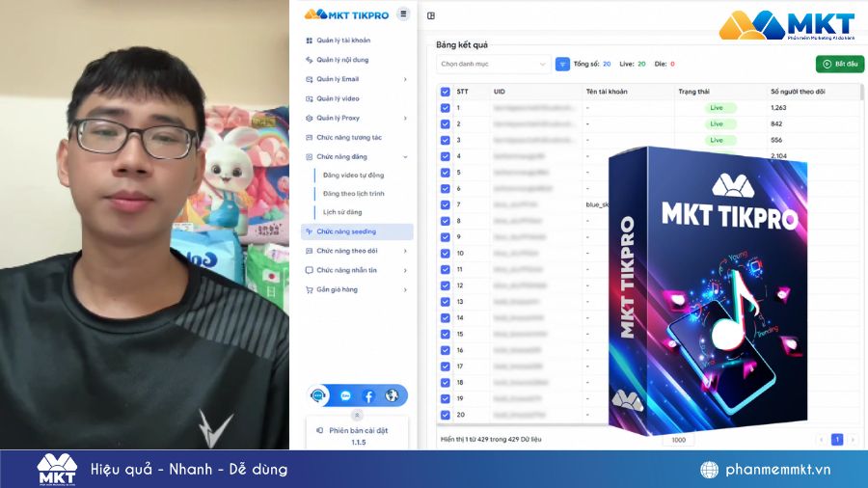Uncheck the checkbox for row 1
868x488 pixels.
pos(445,108)
